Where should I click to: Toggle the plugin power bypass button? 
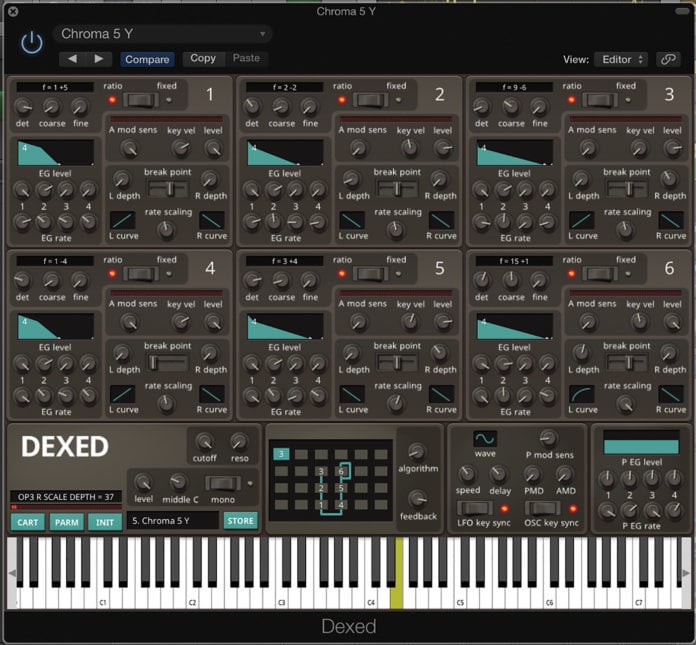(32, 43)
